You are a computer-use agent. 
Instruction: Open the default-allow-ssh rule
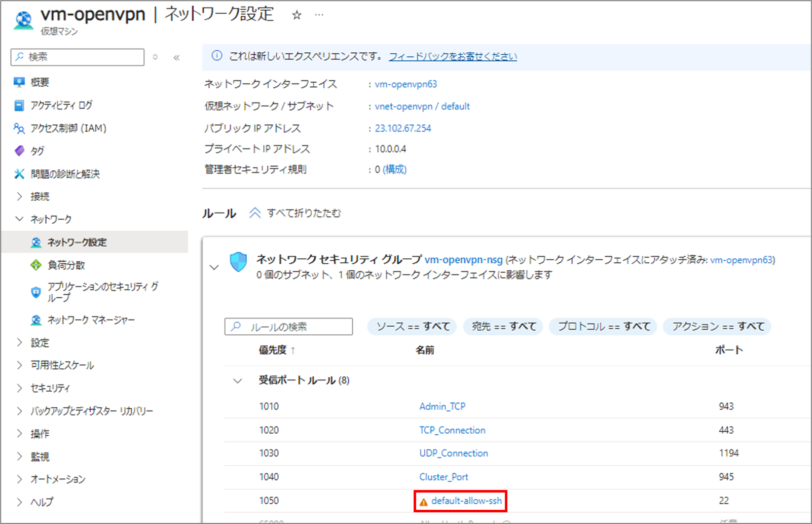click(466, 501)
